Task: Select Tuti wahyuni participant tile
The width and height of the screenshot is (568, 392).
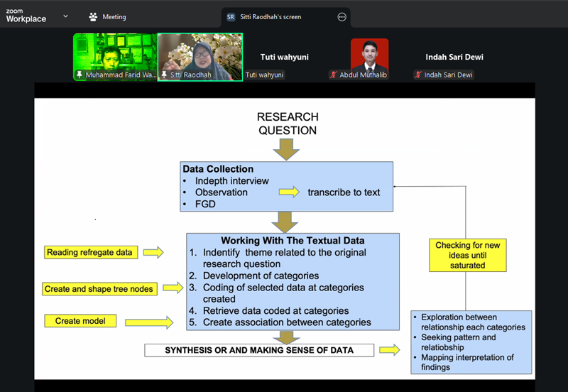Action: [285, 57]
